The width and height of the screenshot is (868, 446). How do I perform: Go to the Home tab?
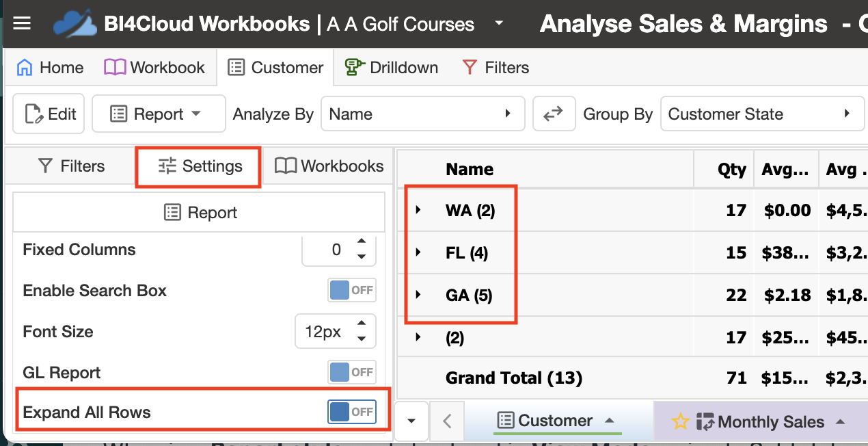pos(50,68)
